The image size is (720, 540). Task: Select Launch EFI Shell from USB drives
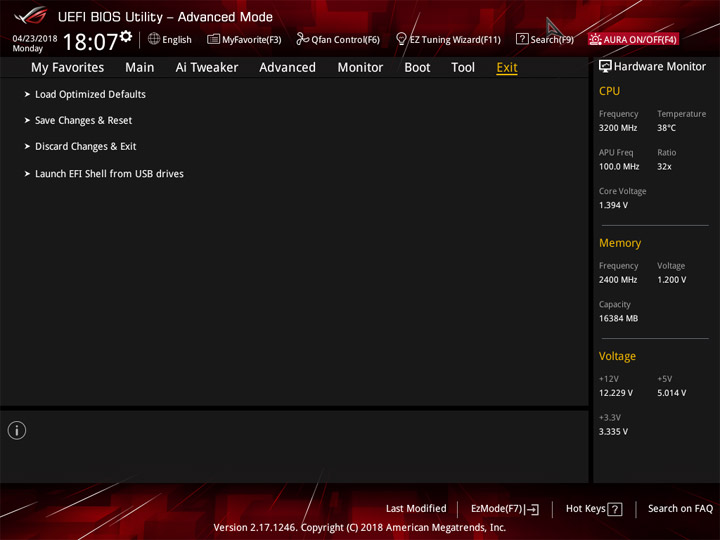pyautogui.click(x=109, y=174)
